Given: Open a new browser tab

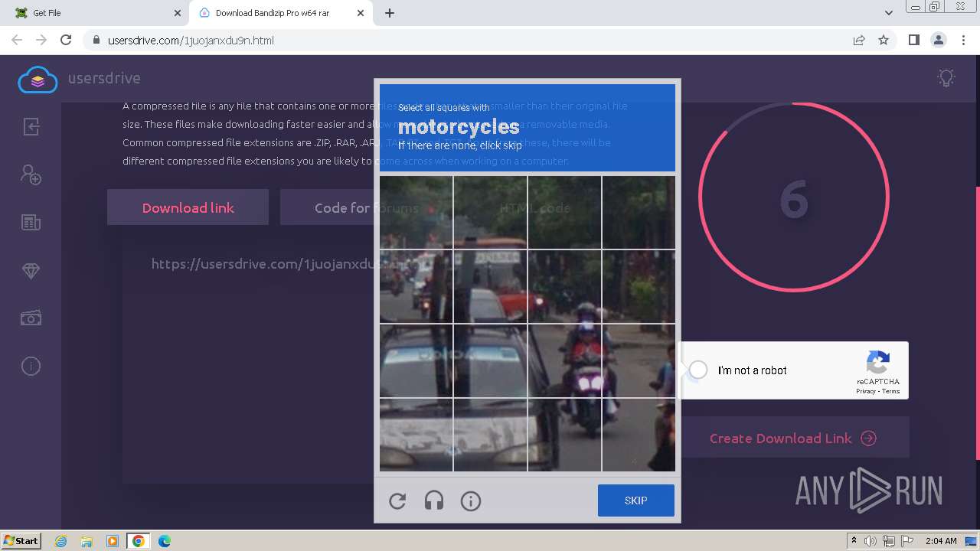Looking at the screenshot, I should (x=390, y=13).
